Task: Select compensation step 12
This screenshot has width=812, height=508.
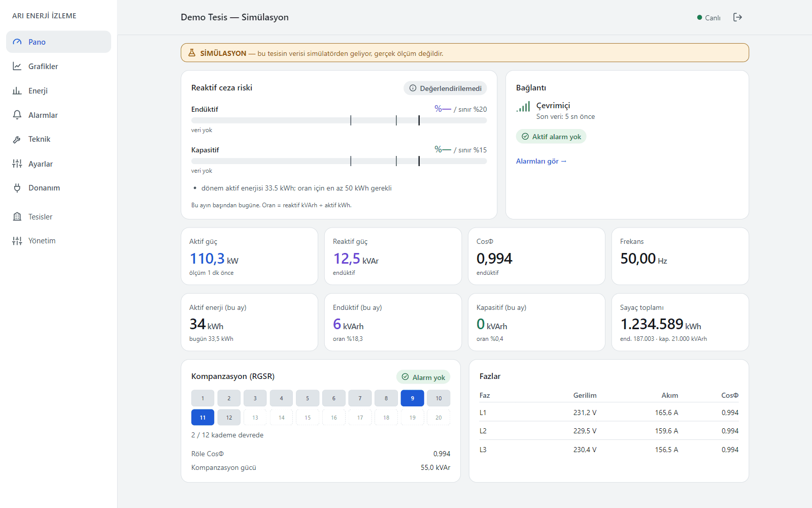Action: 229,418
